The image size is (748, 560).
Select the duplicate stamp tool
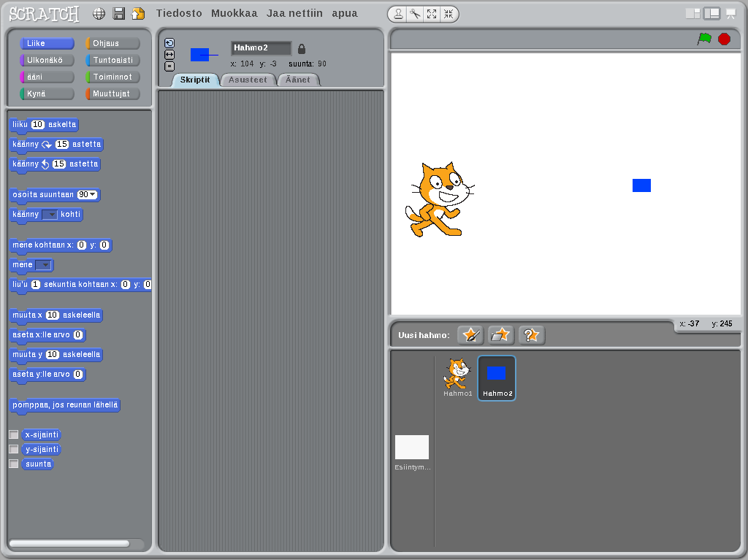[398, 15]
